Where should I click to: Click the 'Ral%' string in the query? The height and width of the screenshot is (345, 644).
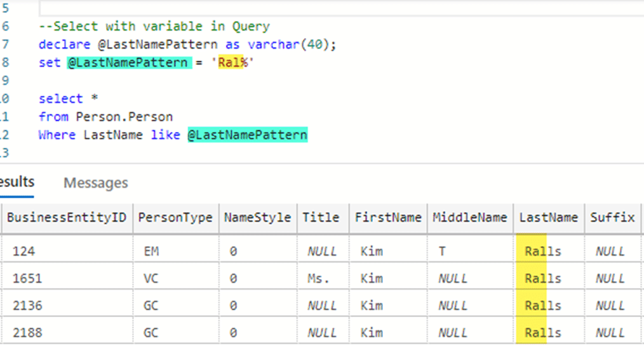(232, 63)
